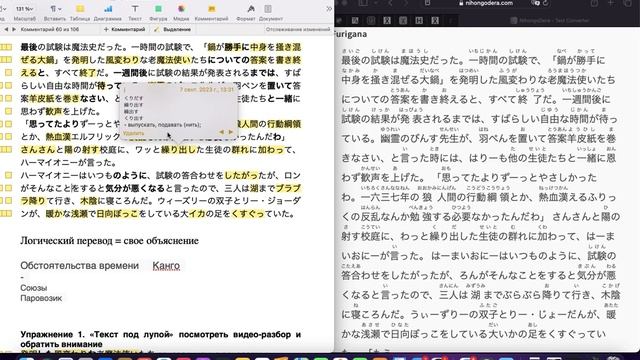The height and width of the screenshot is (360, 640).
Task: Click the highlighted word ブラブ in the document
Action: point(288,188)
